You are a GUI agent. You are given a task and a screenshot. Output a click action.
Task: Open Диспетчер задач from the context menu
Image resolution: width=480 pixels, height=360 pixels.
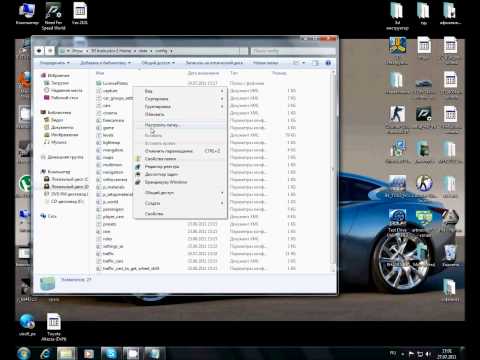pos(180,174)
